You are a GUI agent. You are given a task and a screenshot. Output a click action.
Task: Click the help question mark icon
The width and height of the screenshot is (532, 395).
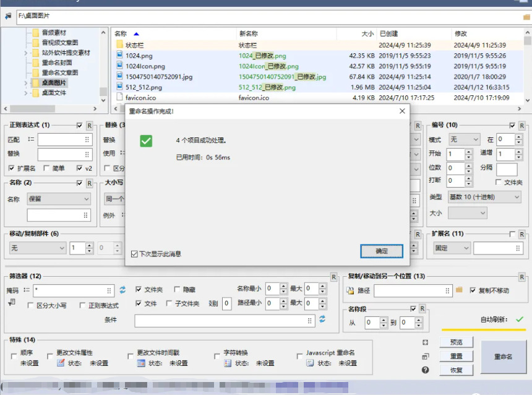(x=425, y=370)
